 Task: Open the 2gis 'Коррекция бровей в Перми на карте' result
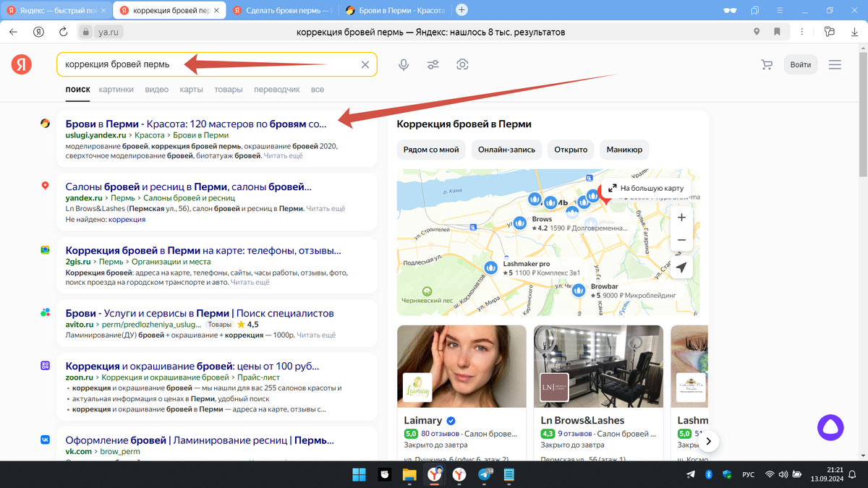(x=203, y=250)
